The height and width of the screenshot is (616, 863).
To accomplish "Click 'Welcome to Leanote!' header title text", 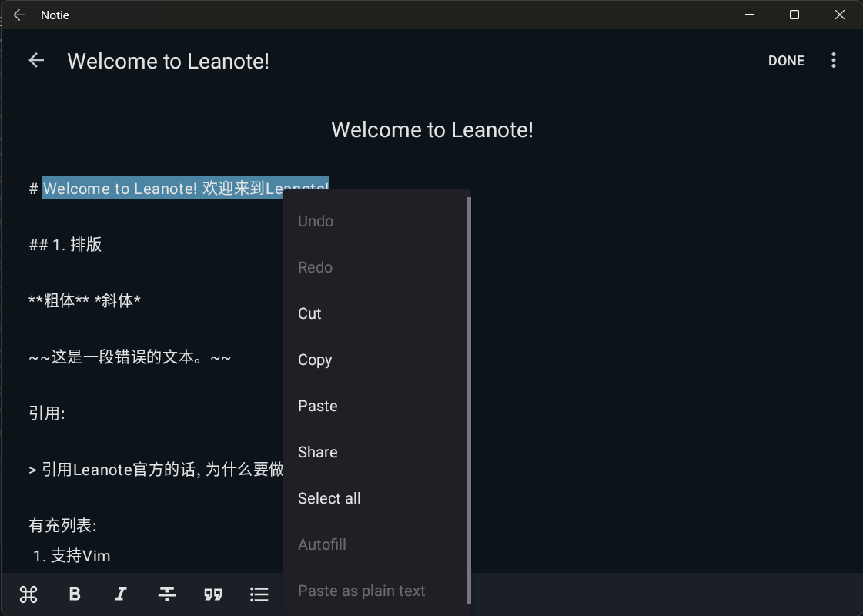I will 169,61.
